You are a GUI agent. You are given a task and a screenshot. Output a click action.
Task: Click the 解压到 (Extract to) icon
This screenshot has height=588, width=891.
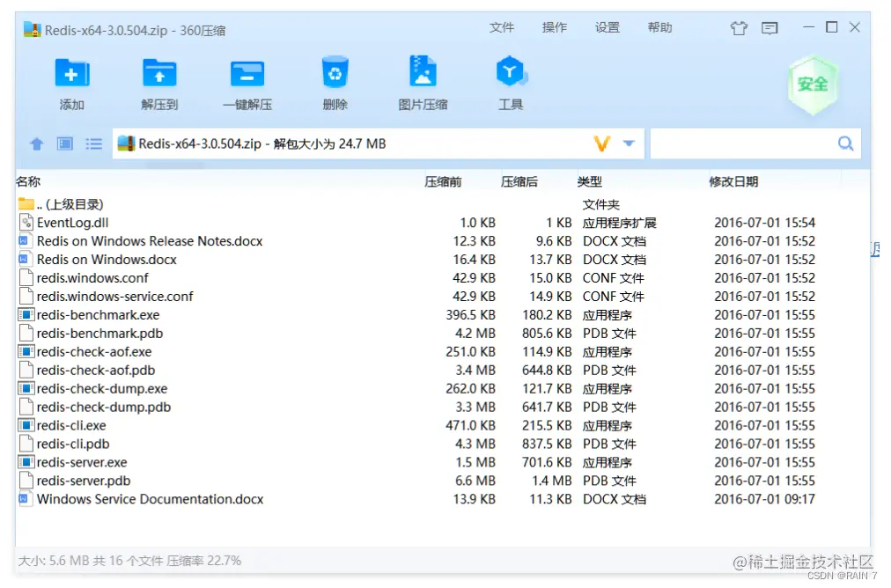[x=159, y=73]
